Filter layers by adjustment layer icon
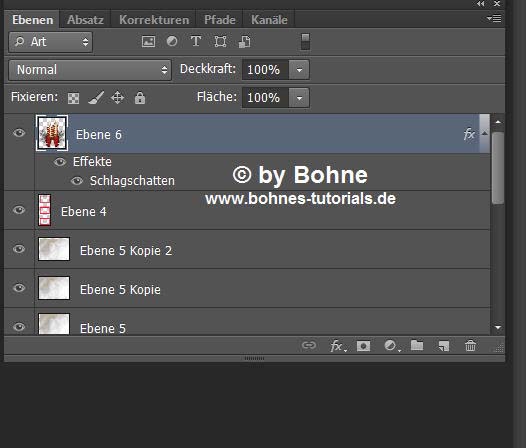526x448 pixels. click(x=172, y=41)
